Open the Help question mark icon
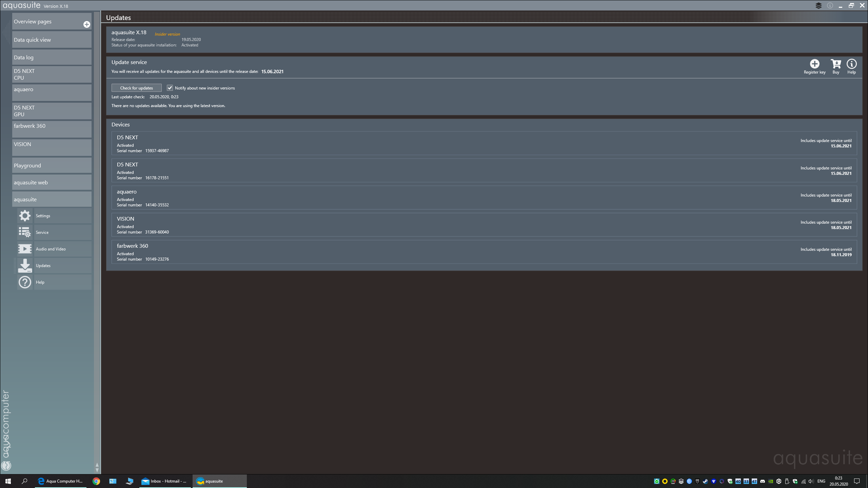Screen dimensions: 868x488 tap(25, 282)
